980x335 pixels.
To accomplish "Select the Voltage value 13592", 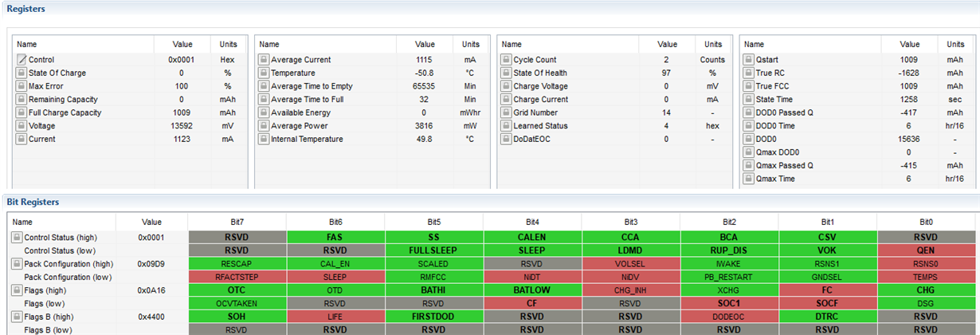I will [182, 126].
